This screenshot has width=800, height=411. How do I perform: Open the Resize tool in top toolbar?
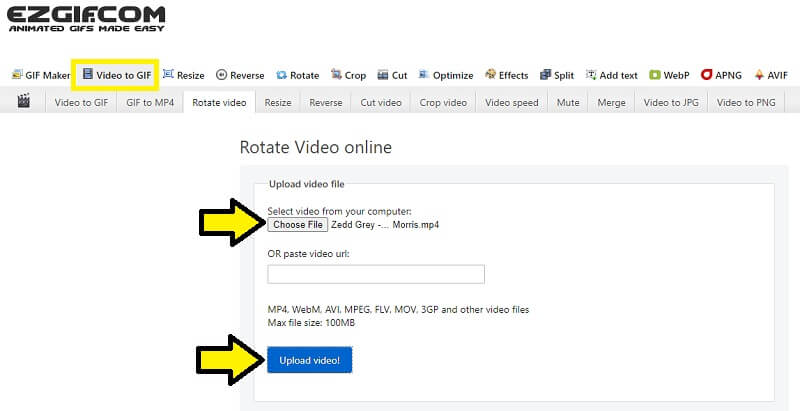pos(183,75)
